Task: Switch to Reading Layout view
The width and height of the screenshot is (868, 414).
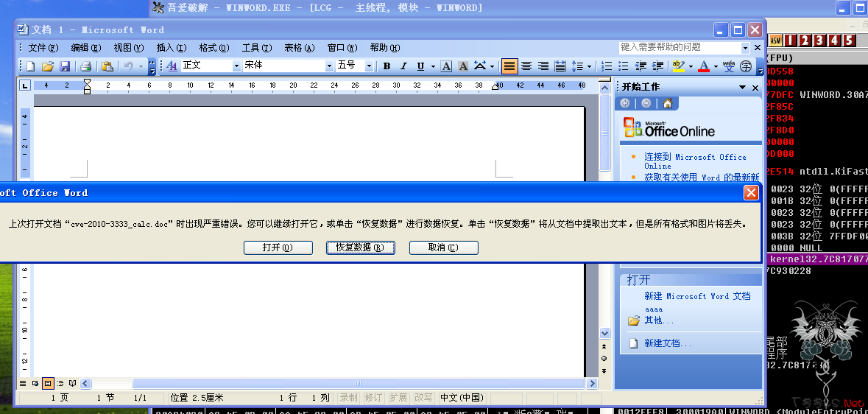Action: tap(73, 383)
